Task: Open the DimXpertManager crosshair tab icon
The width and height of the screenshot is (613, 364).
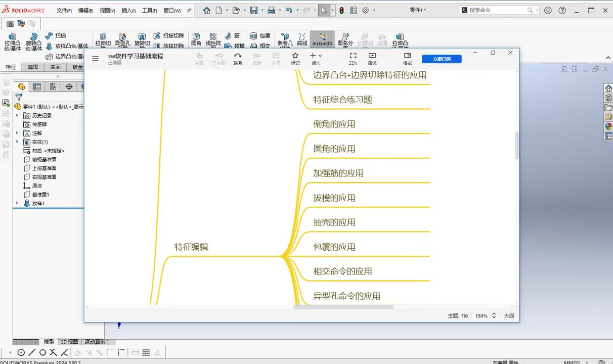Action: coord(69,86)
